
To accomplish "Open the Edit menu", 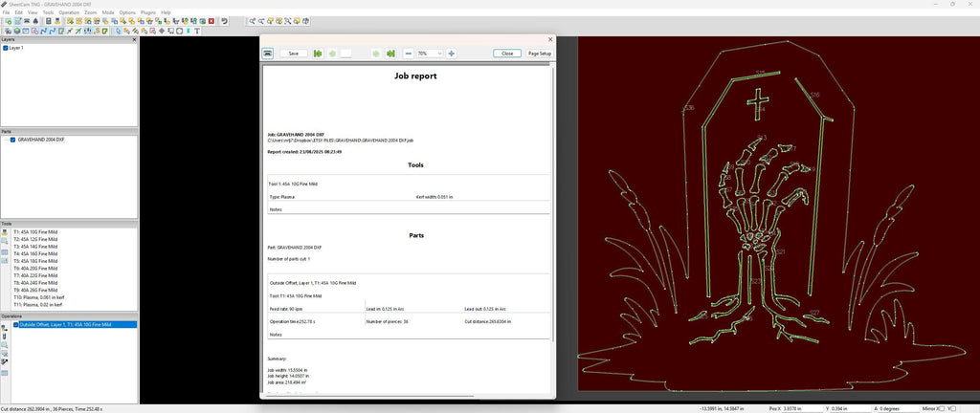I will click(19, 12).
